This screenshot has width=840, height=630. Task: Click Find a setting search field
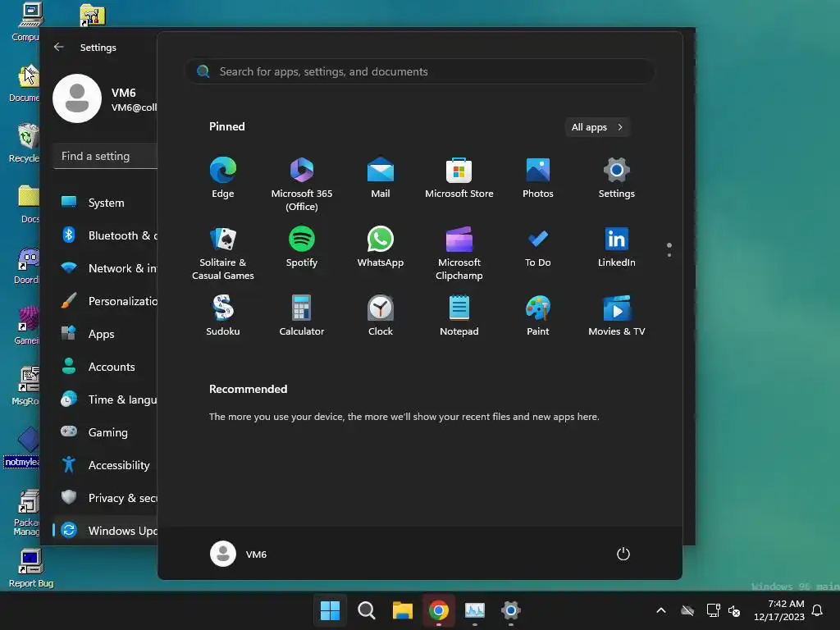106,157
